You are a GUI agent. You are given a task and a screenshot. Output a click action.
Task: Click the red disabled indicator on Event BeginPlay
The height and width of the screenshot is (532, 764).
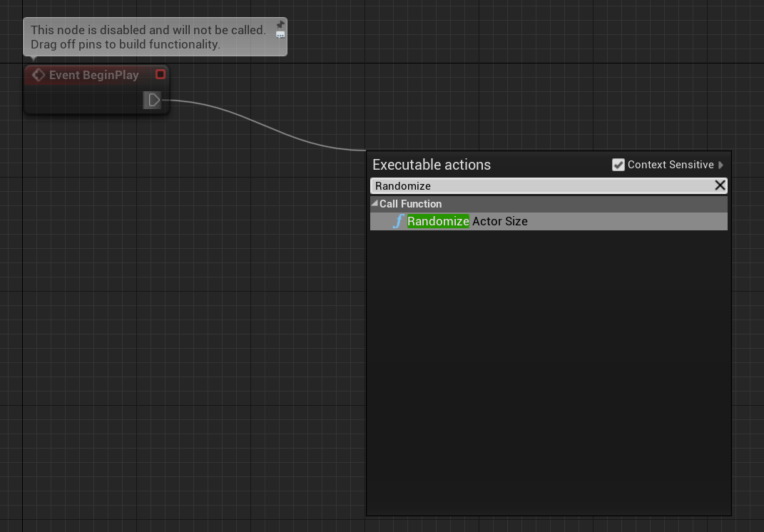pyautogui.click(x=160, y=74)
